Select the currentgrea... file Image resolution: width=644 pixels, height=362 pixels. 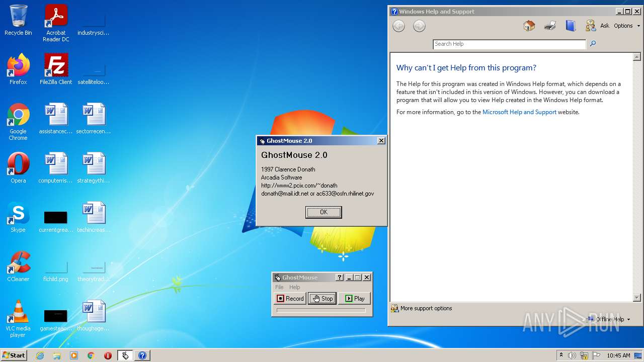tap(56, 222)
